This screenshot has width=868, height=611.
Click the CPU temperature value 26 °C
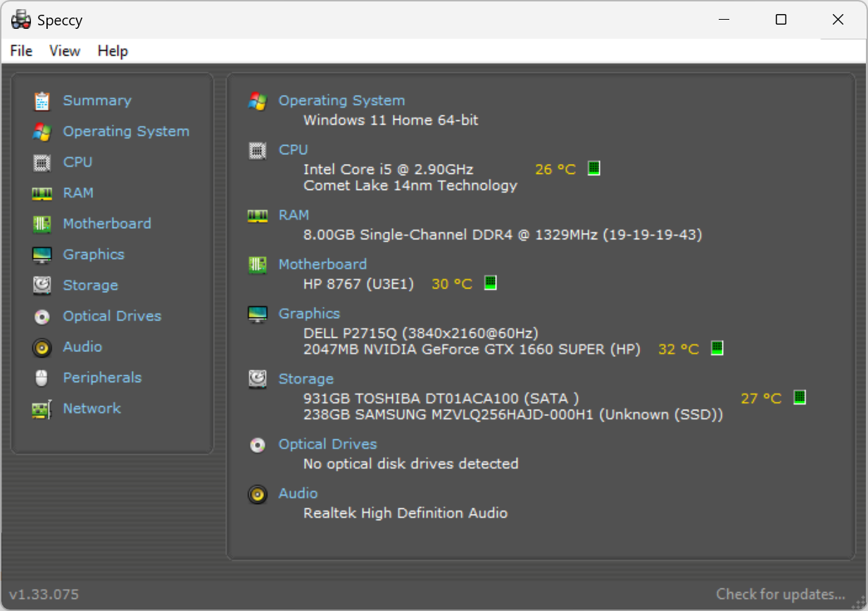click(555, 170)
